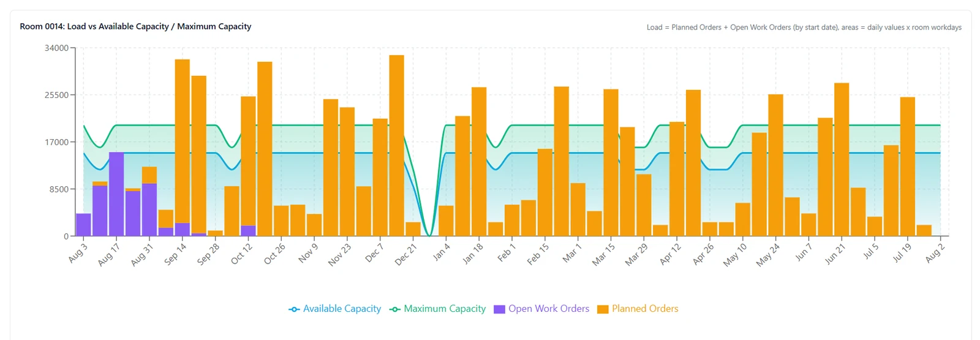Click the Nov 23 x-axis label
Image resolution: width=980 pixels, height=340 pixels.
click(x=339, y=254)
